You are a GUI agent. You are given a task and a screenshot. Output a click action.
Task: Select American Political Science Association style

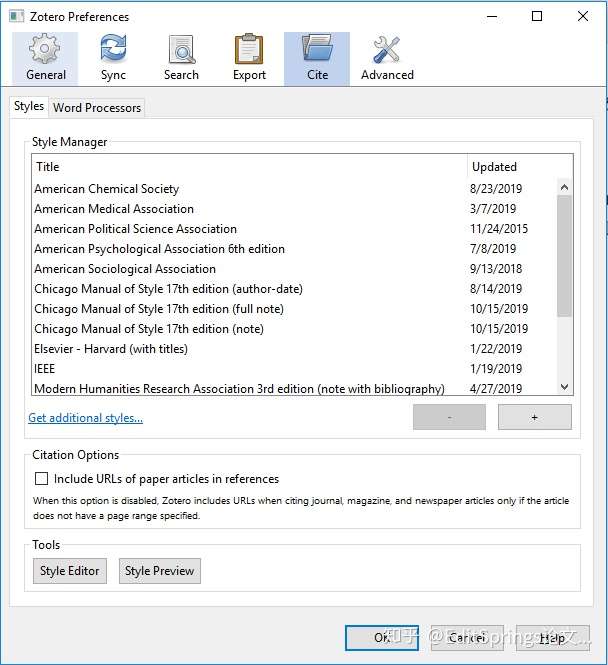coord(294,229)
